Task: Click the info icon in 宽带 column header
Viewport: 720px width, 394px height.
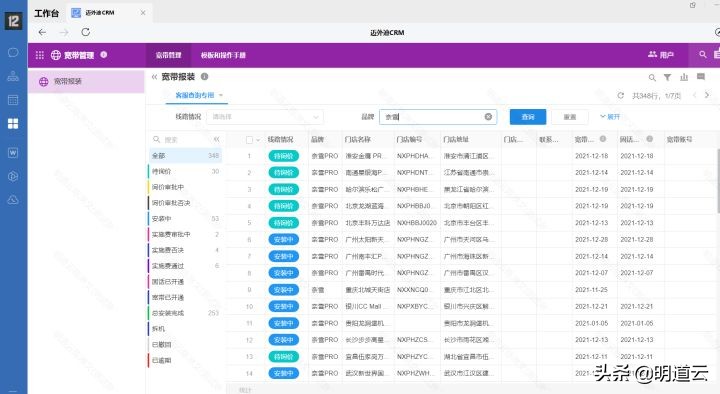Action: pos(603,139)
